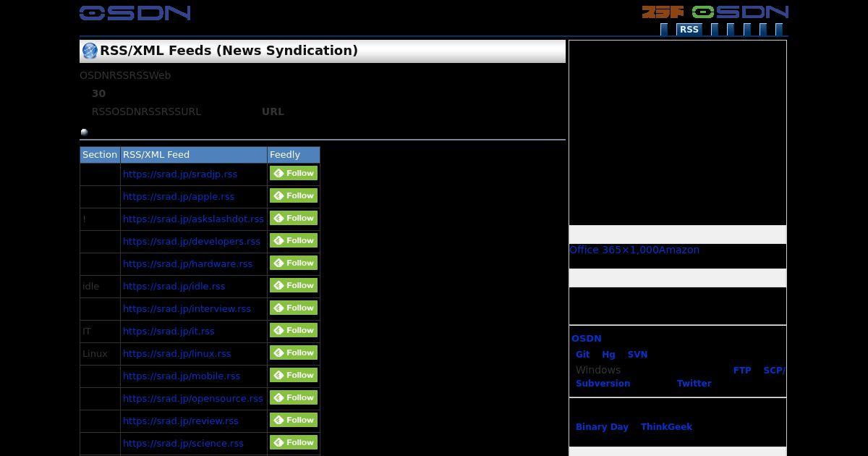The width and height of the screenshot is (868, 456).
Task: Follow the it.rss feed on Feedly
Action: point(294,330)
